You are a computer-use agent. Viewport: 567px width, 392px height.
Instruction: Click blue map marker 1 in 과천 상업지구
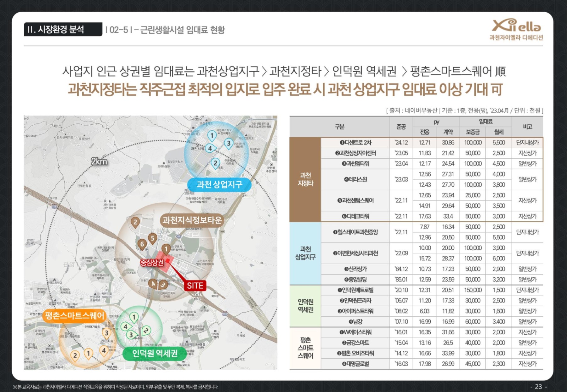pyautogui.click(x=212, y=136)
